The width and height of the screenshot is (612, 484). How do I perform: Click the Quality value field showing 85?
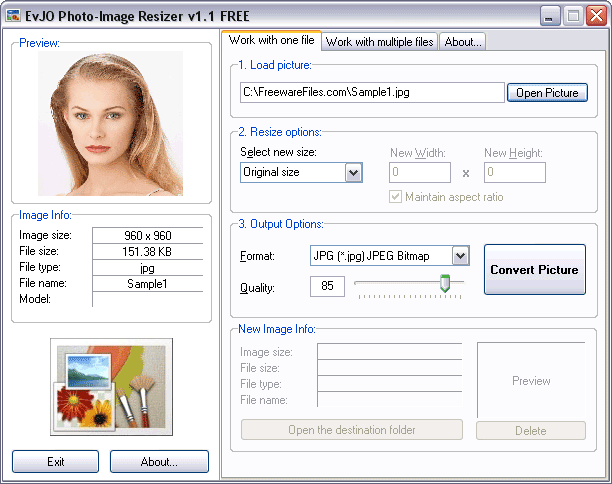[x=334, y=287]
